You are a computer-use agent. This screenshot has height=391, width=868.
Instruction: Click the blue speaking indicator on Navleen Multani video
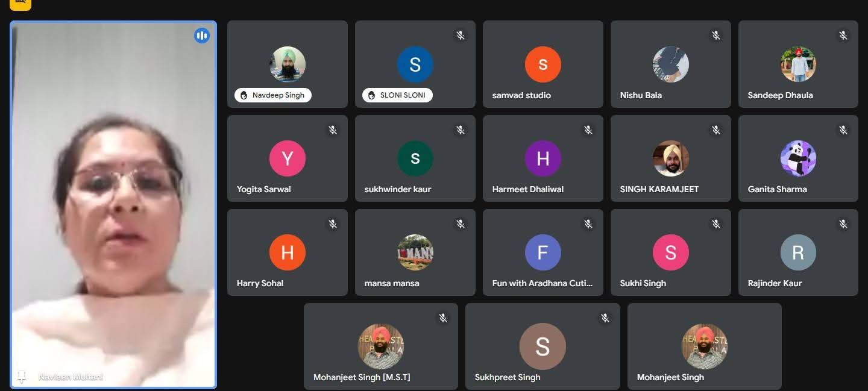202,36
